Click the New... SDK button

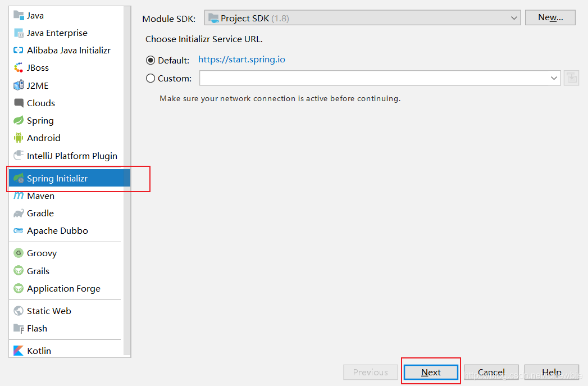click(550, 17)
